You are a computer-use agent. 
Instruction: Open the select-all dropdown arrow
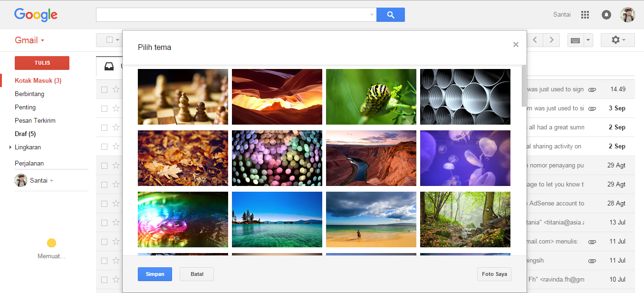[x=117, y=40]
